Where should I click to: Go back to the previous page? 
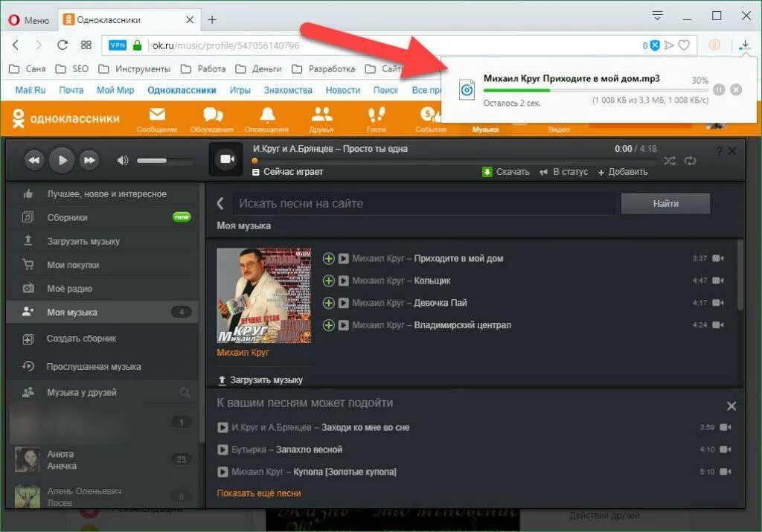pos(16,45)
